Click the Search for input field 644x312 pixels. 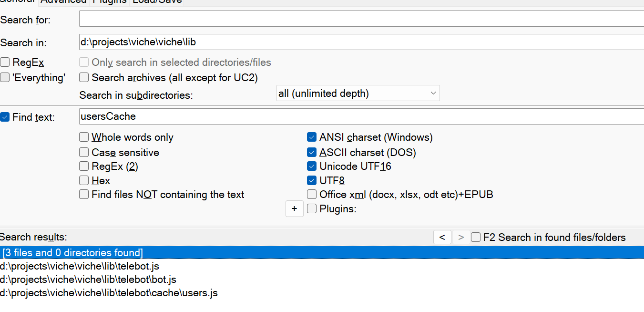tap(361, 19)
